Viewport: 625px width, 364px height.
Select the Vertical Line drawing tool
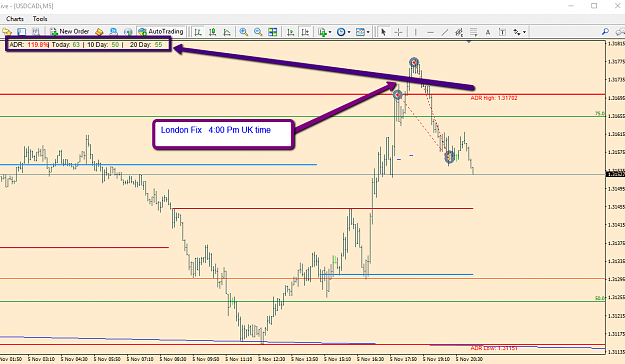point(415,32)
